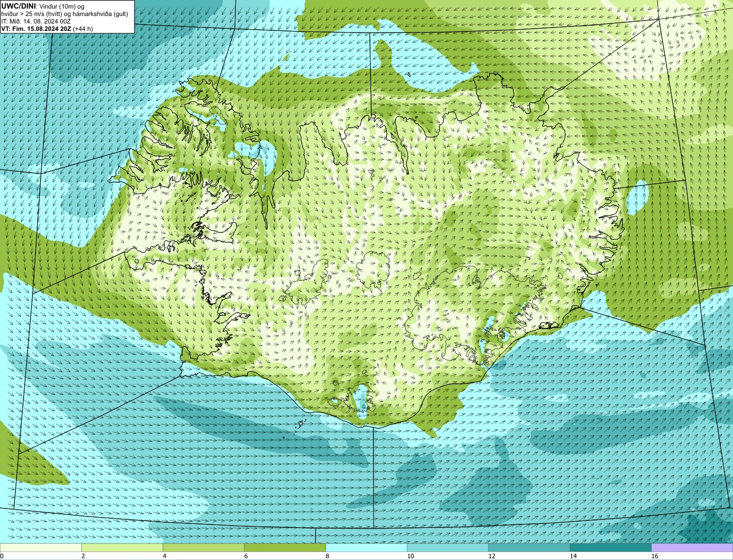
Task: Click the legend scale label '12'
Action: (x=492, y=556)
